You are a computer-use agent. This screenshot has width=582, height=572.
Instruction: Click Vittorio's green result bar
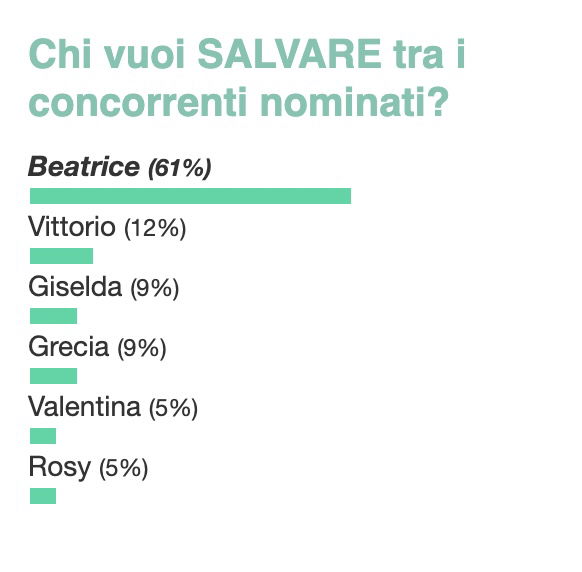pos(61,256)
